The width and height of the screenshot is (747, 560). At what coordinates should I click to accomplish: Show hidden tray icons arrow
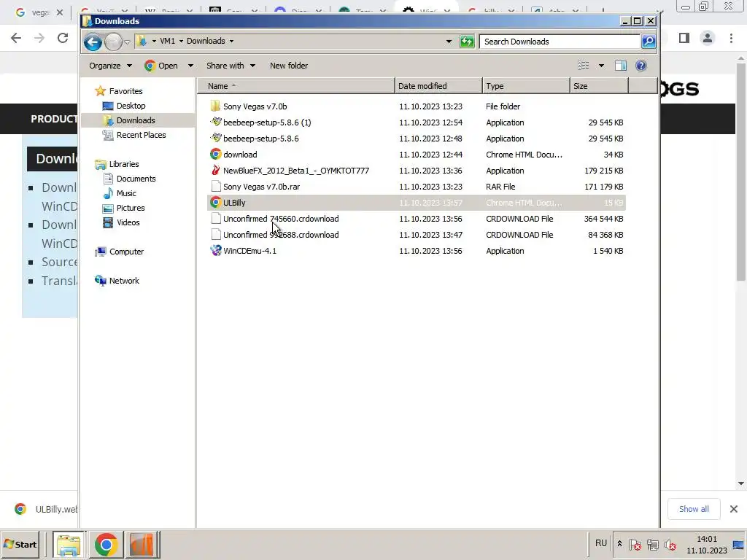pyautogui.click(x=619, y=544)
